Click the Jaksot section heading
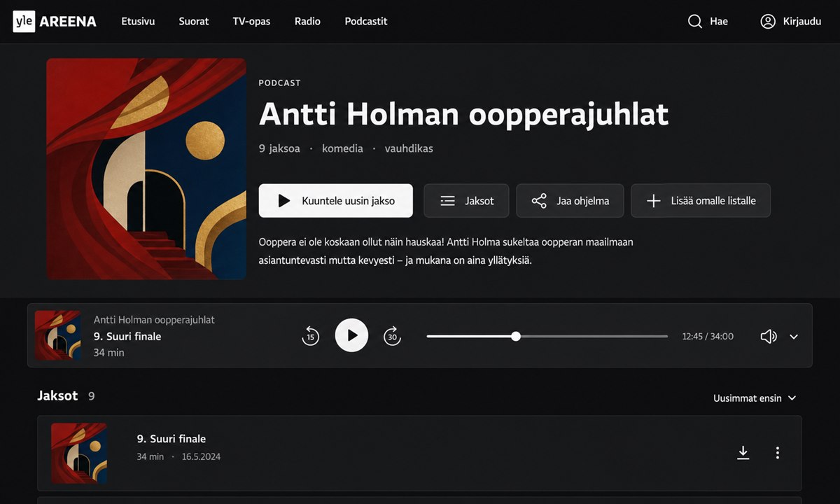The image size is (840, 504). click(x=57, y=395)
